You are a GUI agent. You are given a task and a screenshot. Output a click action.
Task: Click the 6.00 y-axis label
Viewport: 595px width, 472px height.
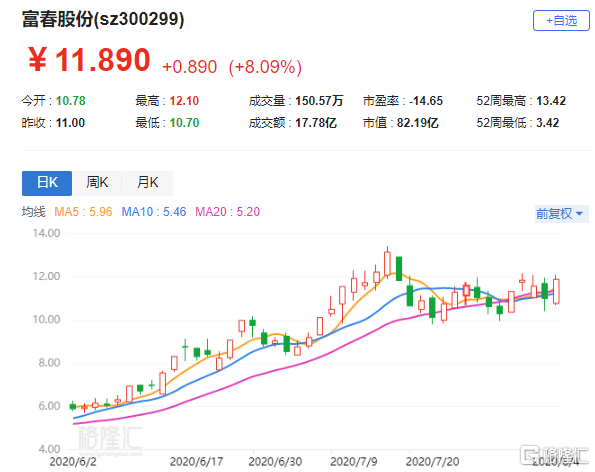(x=49, y=406)
